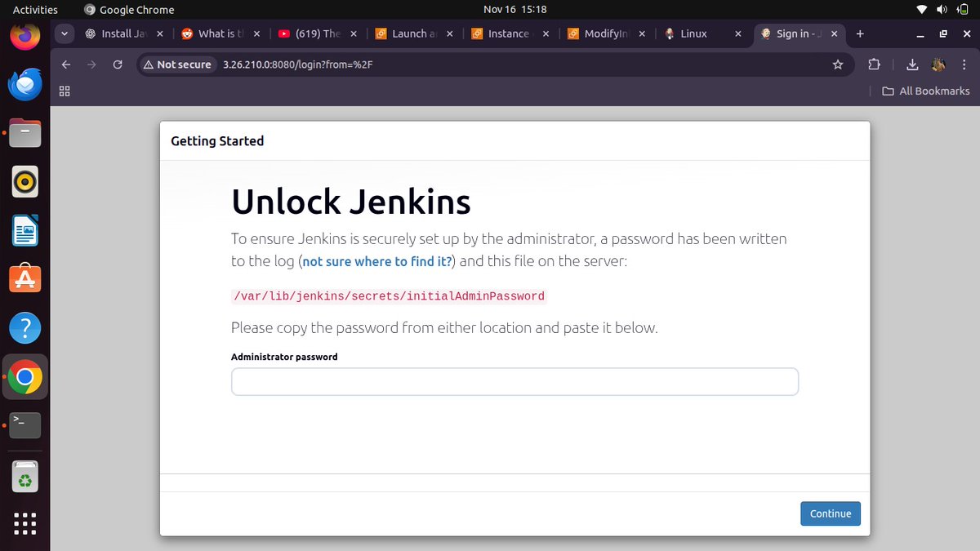Image resolution: width=980 pixels, height=551 pixels.
Task: Click the Getting Started title
Action: click(217, 141)
